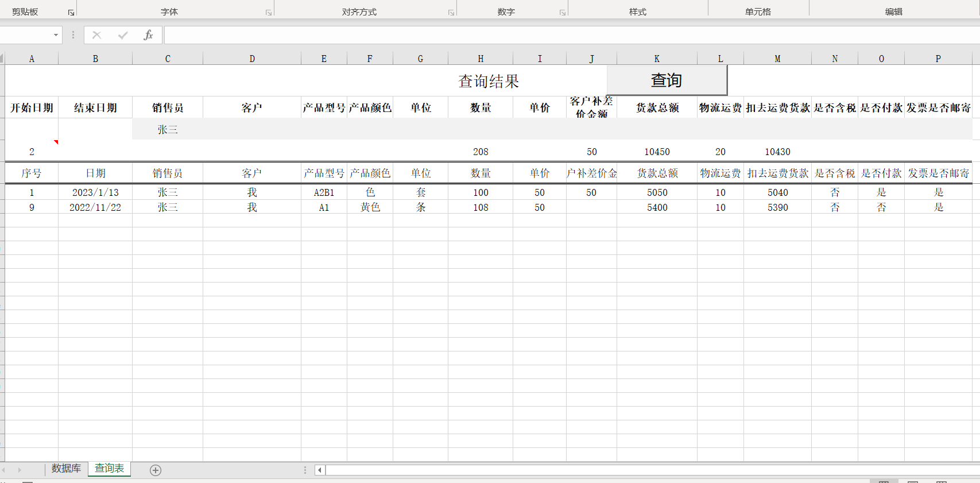Click the 发票是否邮寄 results header

[x=938, y=173]
